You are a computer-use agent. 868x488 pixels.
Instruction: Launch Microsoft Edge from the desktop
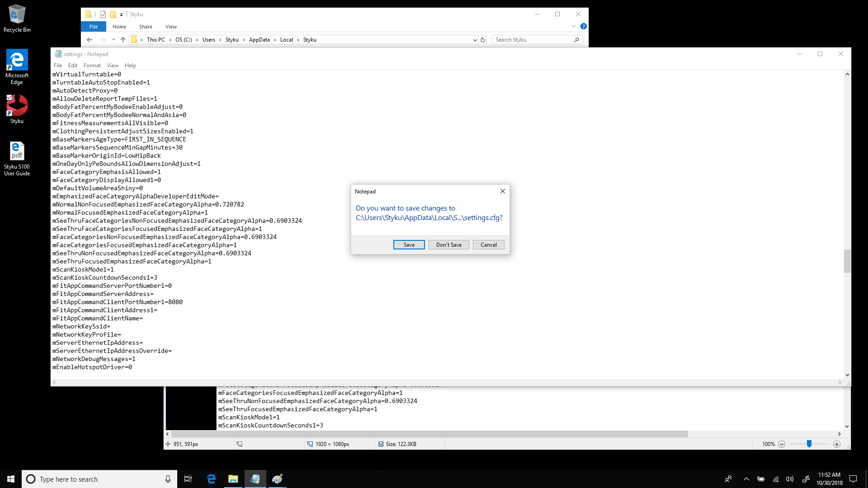coord(17,59)
